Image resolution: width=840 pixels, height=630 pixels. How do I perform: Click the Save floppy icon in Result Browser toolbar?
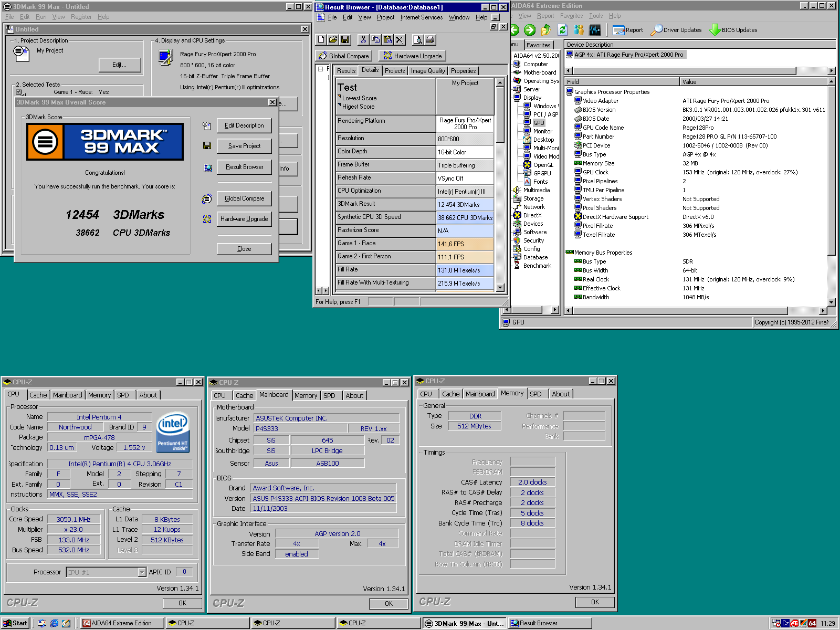tap(345, 39)
